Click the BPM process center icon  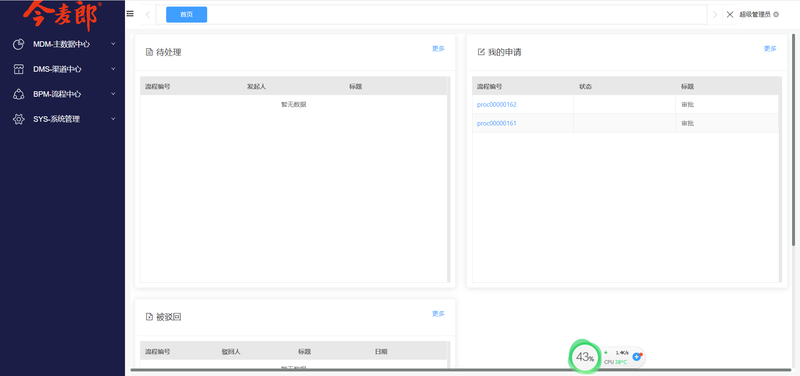pos(18,94)
